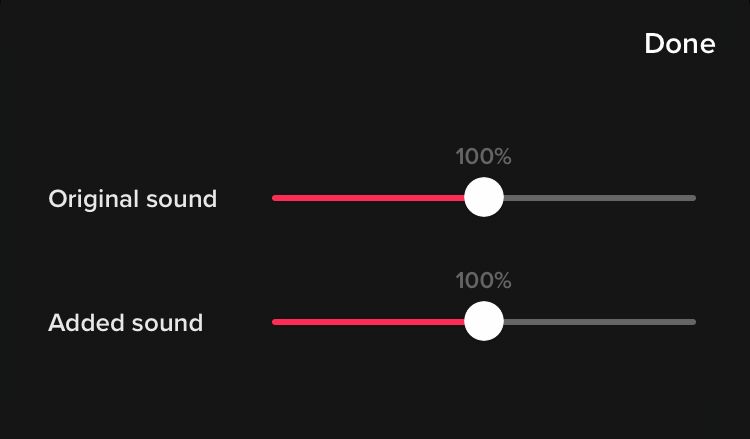Click the 100% value above Added sound slider
Viewport: 750px width, 439px height.
click(x=483, y=281)
